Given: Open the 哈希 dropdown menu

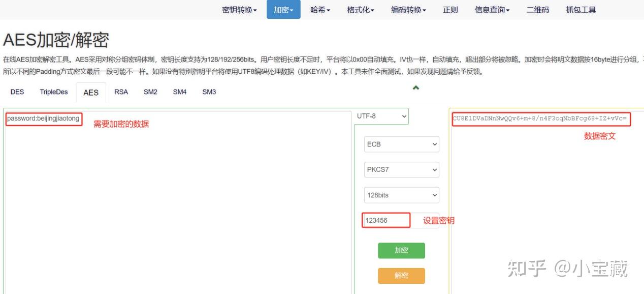Looking at the screenshot, I should click(x=319, y=9).
